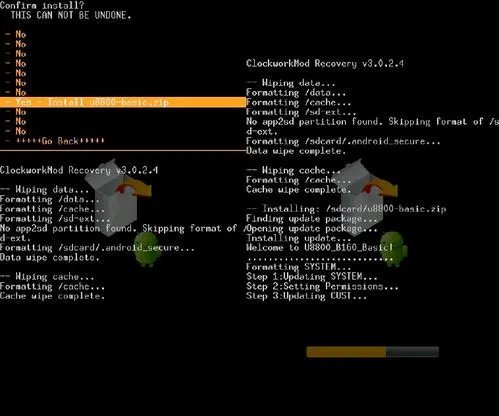Image resolution: width=499 pixels, height=416 pixels.
Task: Select Yes - Install u8800-basic.zip option
Action: point(123,102)
